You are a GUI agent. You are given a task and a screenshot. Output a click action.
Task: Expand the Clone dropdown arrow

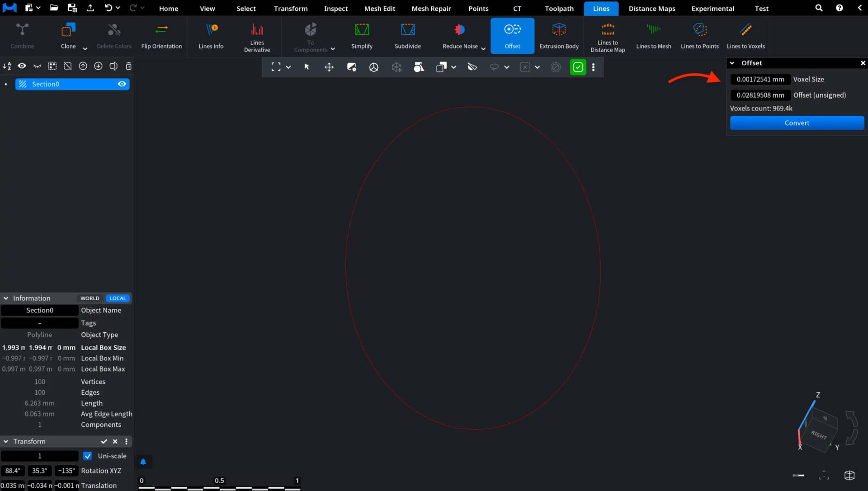pyautogui.click(x=85, y=48)
